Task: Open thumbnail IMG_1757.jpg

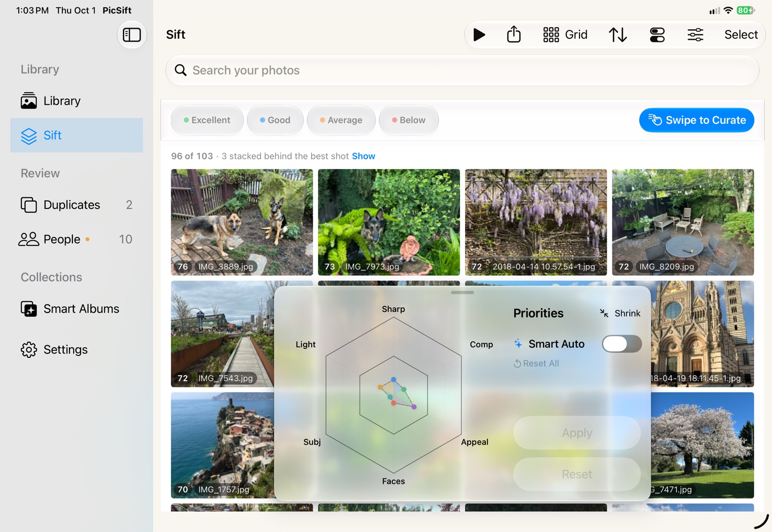Action: (x=222, y=445)
